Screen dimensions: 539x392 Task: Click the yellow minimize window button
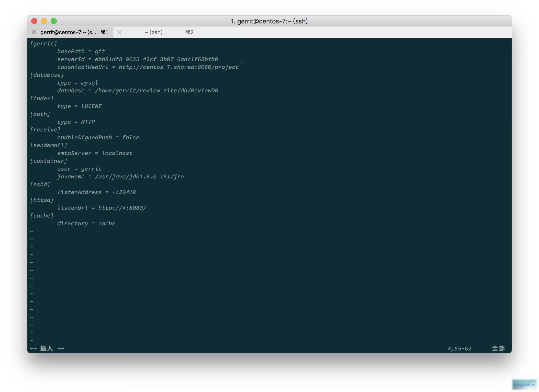[x=44, y=21]
